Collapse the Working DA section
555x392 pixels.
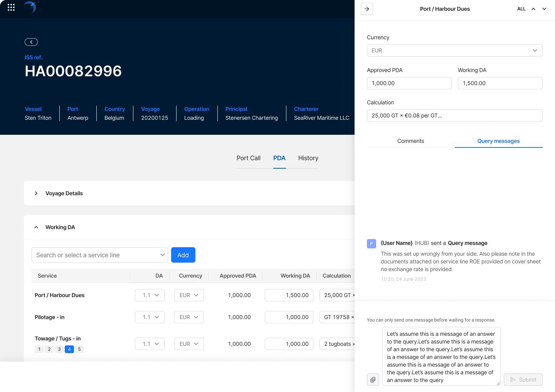click(36, 227)
